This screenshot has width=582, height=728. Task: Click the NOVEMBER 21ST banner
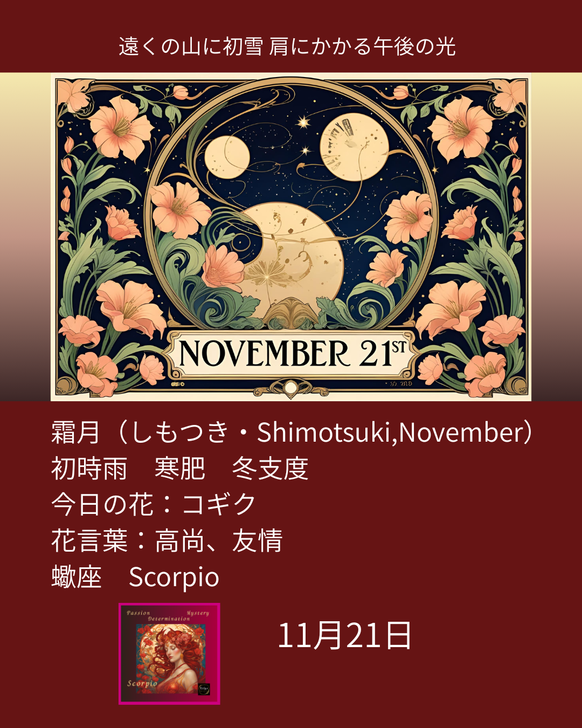pos(292,353)
